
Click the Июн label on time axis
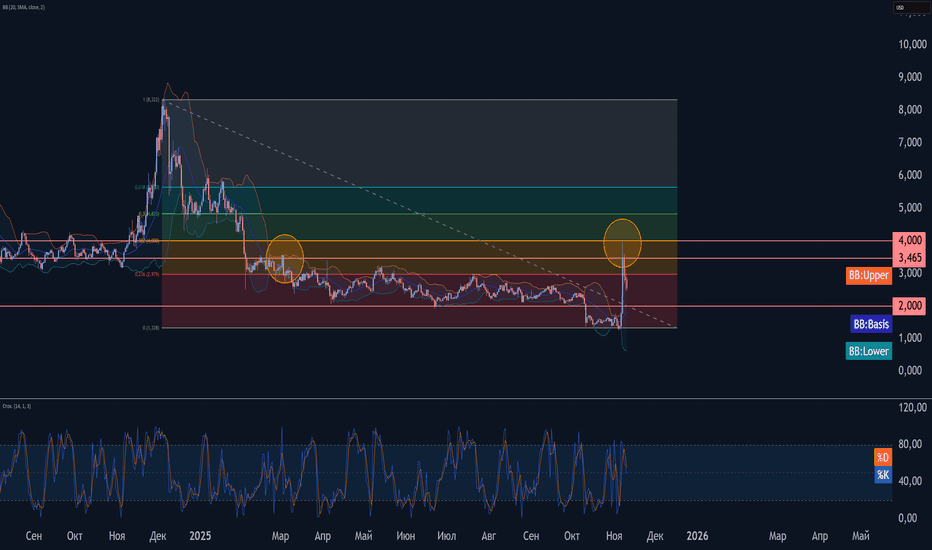pos(405,536)
